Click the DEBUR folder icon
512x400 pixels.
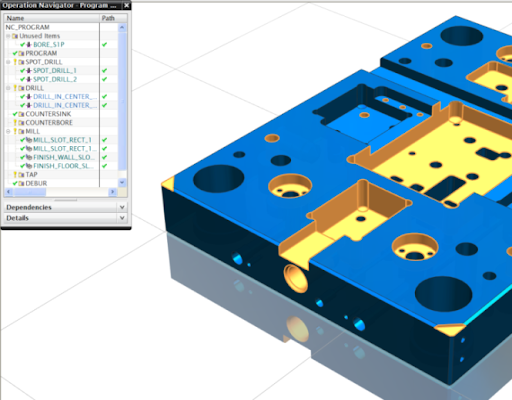[21, 183]
